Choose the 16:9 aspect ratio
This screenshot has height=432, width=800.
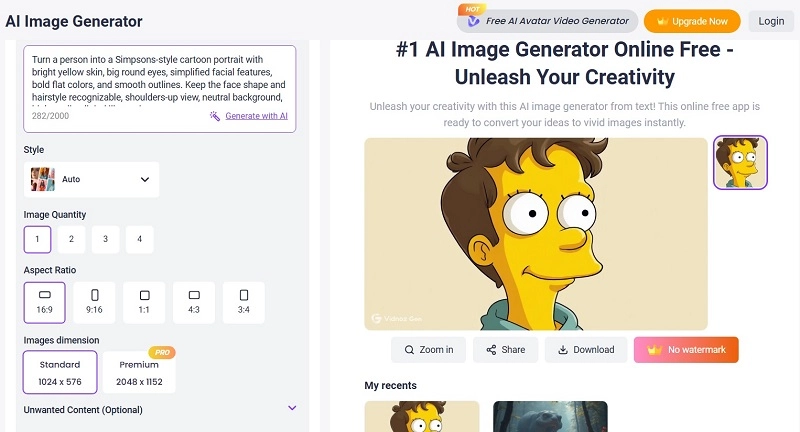(x=44, y=302)
